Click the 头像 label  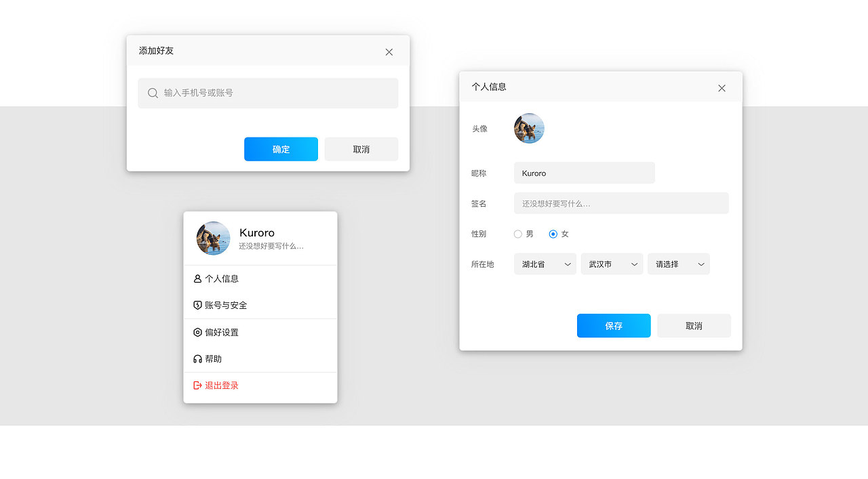point(480,129)
